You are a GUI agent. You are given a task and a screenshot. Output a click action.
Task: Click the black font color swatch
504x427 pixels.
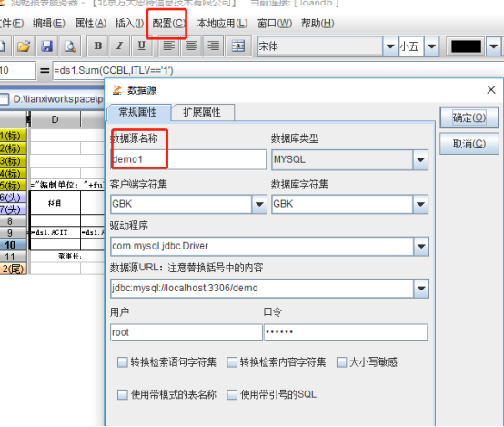[466, 46]
